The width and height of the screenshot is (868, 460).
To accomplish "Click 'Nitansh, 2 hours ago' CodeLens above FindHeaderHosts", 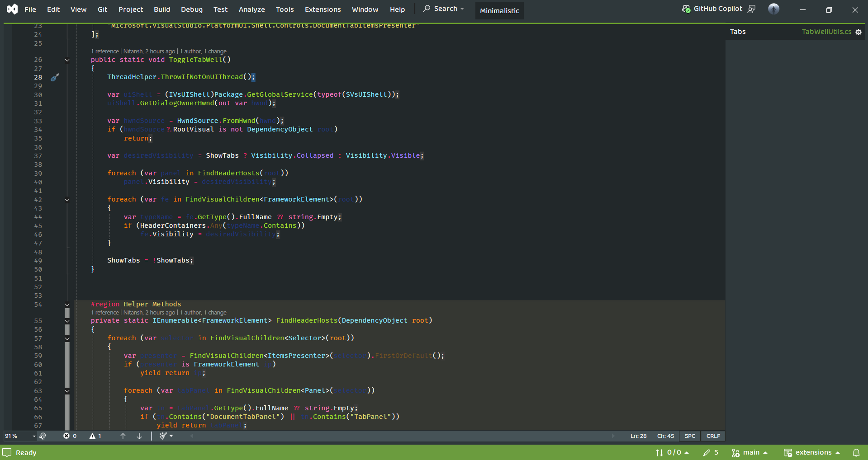I will click(x=149, y=313).
